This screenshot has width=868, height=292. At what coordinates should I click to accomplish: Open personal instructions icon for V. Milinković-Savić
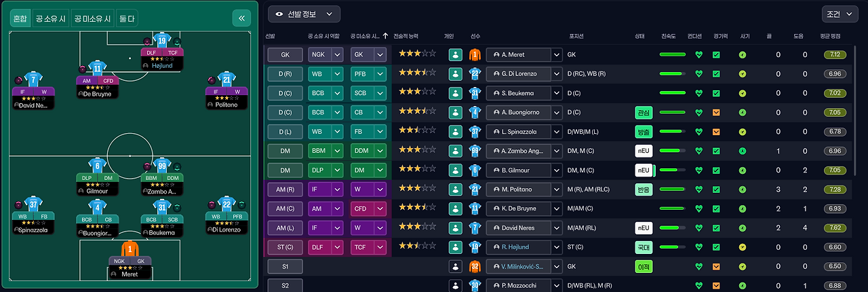[455, 266]
